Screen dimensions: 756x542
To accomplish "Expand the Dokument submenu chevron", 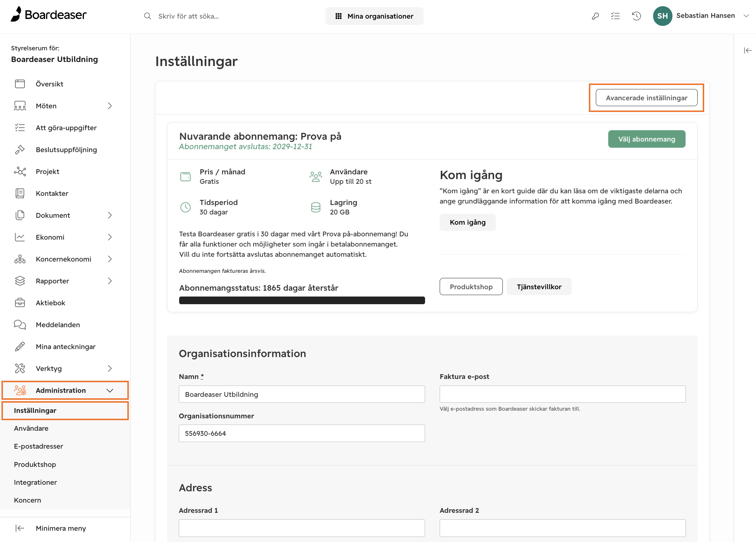I will [110, 215].
